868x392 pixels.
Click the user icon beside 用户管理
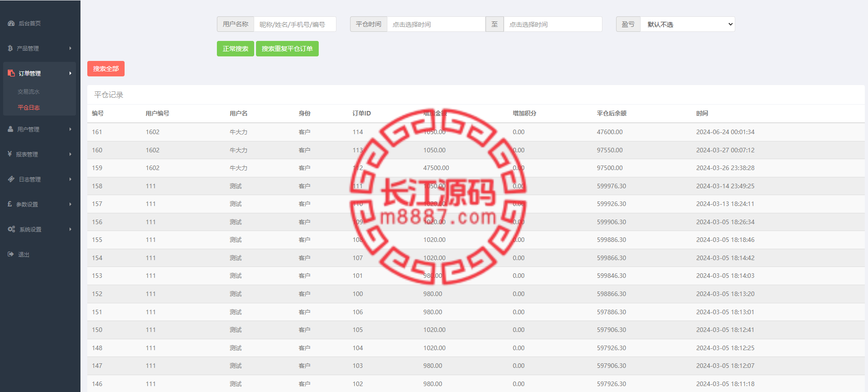(10, 129)
